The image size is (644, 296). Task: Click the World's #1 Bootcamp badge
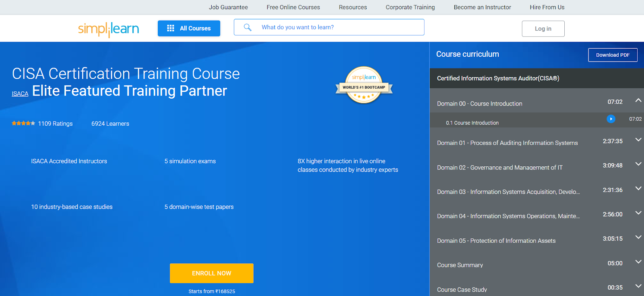point(364,85)
